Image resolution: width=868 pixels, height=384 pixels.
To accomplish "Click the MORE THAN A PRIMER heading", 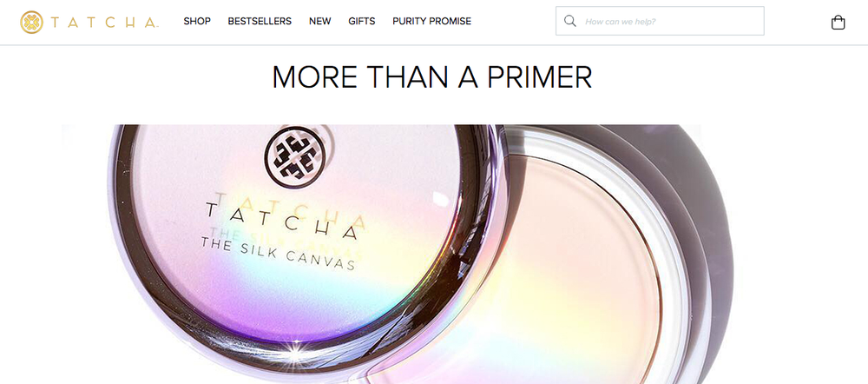I will 431,77.
